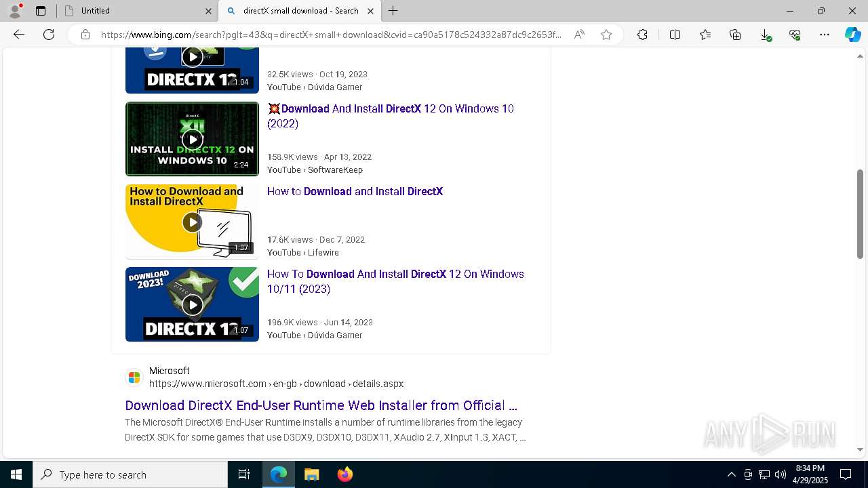Open the Windows Start menu
Viewport: 868px width, 488px height.
coord(16,474)
